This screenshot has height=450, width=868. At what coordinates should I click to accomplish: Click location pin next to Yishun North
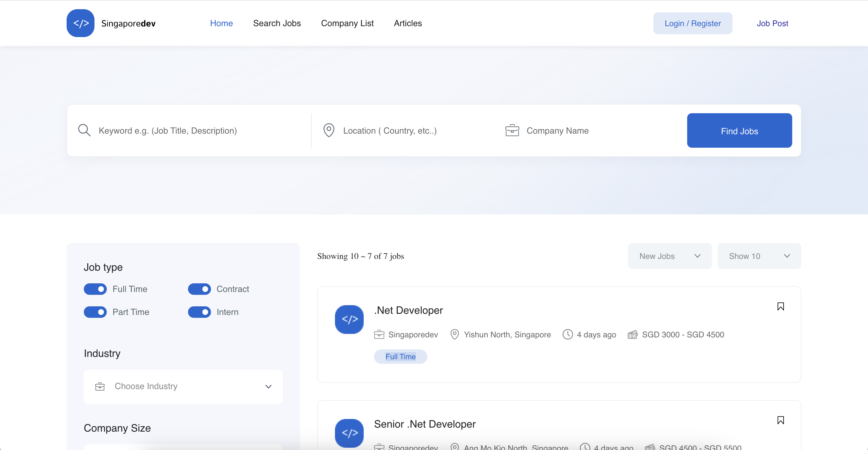(455, 334)
